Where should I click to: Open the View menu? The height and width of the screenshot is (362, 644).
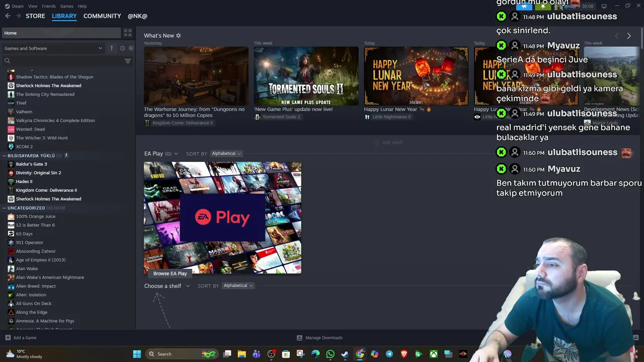pyautogui.click(x=33, y=6)
